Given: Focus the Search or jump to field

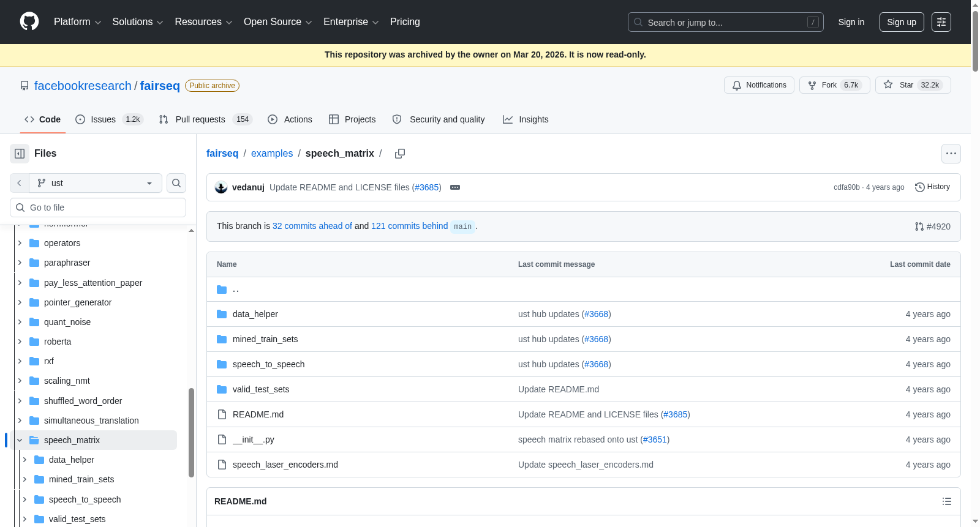Looking at the screenshot, I should click(x=726, y=22).
